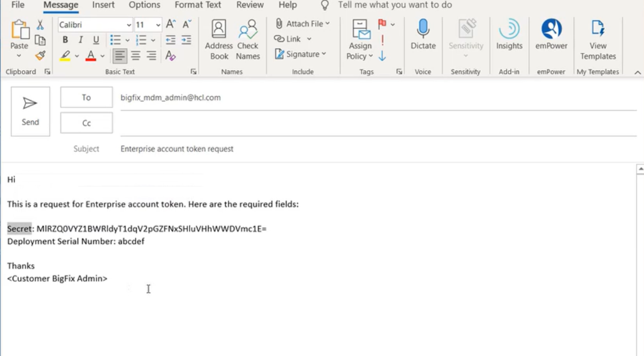Decrease paragraph indent
This screenshot has width=644, height=356.
pos(171,40)
